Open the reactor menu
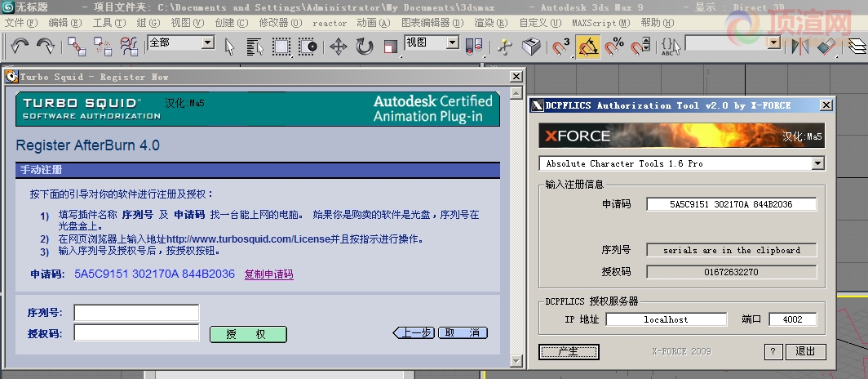Image resolution: width=868 pixels, height=379 pixels. 330,23
